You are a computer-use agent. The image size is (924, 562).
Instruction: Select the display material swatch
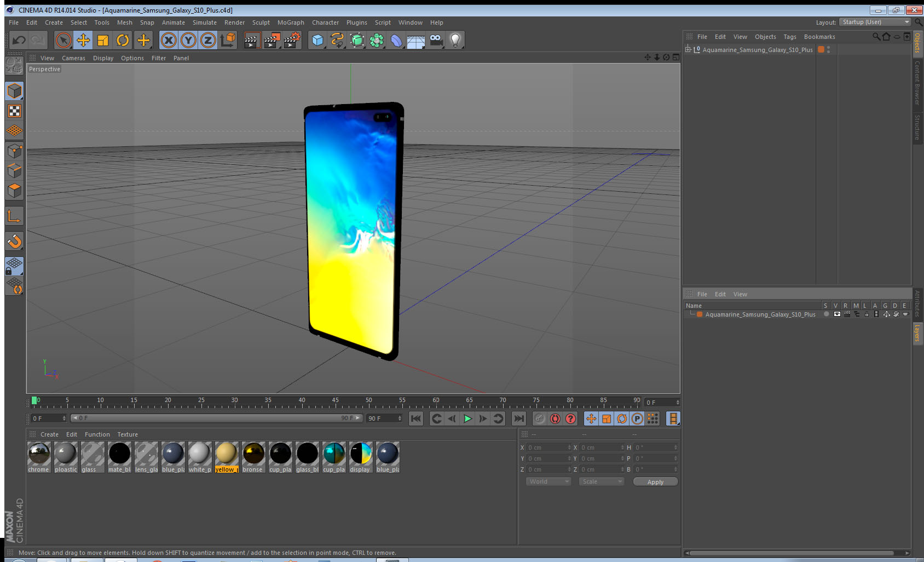click(361, 457)
